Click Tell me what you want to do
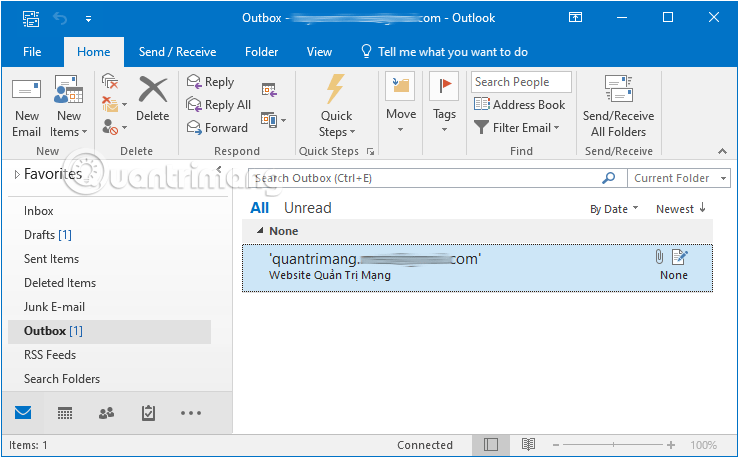Screen dimensions: 738x458 tap(444, 52)
